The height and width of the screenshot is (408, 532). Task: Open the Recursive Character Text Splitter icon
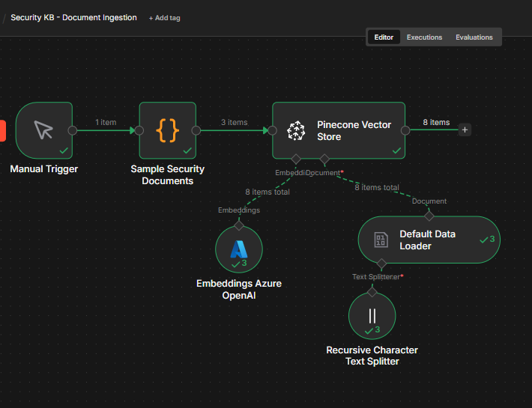[x=372, y=316]
